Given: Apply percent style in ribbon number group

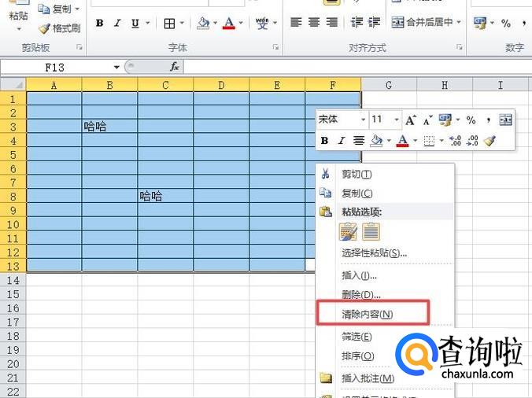Looking at the screenshot, I should tap(506, 24).
